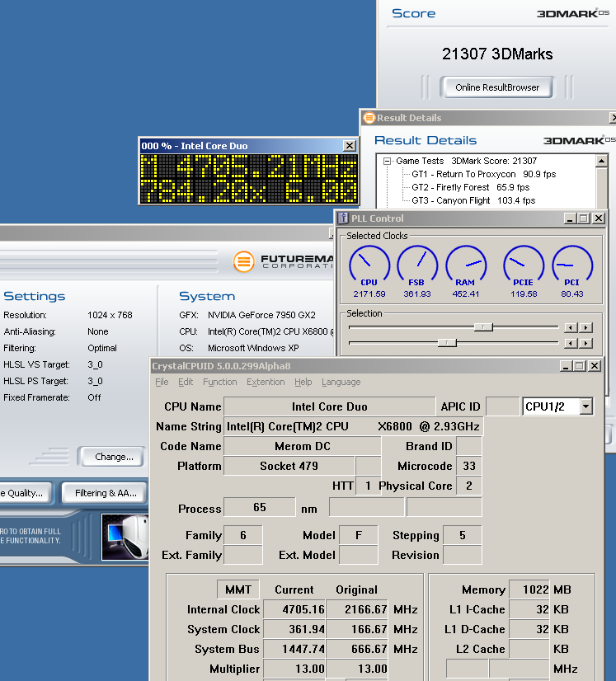This screenshot has height=681, width=616.
Task: Click the Code Name field Merom DC
Action: tap(303, 446)
